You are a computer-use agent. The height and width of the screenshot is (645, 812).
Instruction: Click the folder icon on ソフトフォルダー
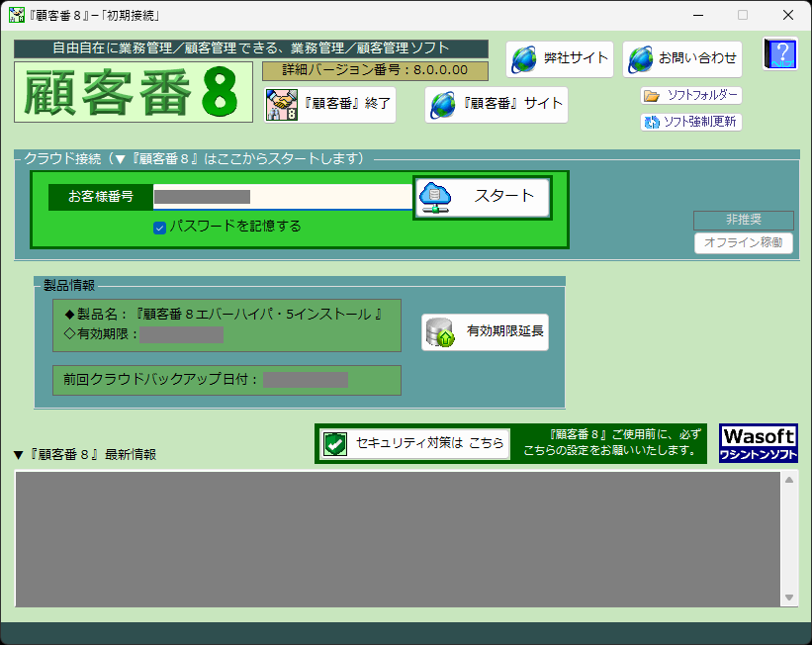[652, 96]
